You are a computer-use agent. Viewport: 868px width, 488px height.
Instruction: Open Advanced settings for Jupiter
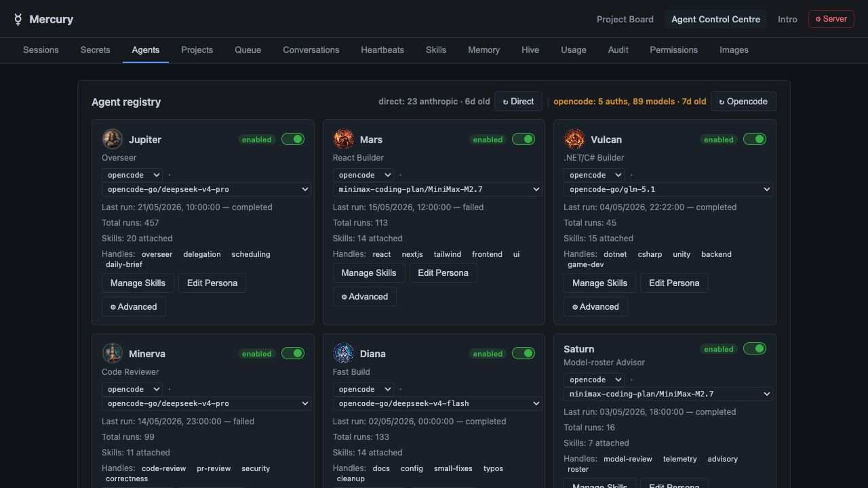(x=134, y=307)
